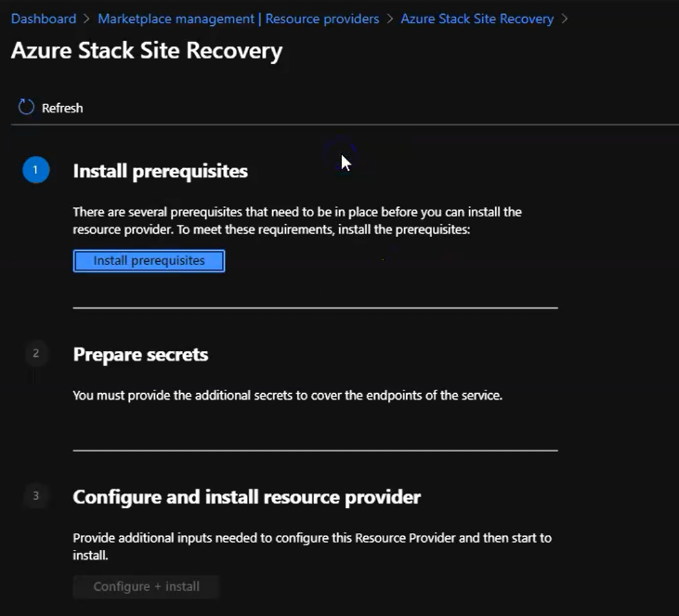The height and width of the screenshot is (616, 679).
Task: Select the step 3 number circle
Action: click(x=36, y=496)
